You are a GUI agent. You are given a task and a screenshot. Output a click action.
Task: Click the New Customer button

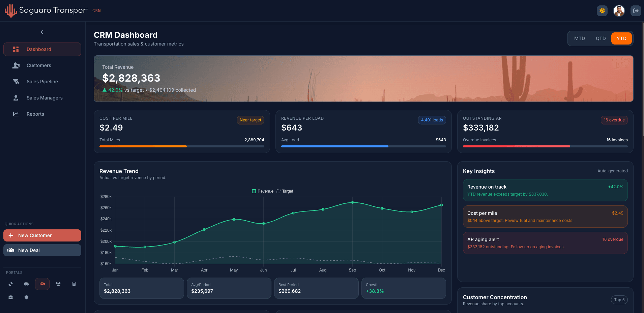click(42, 235)
